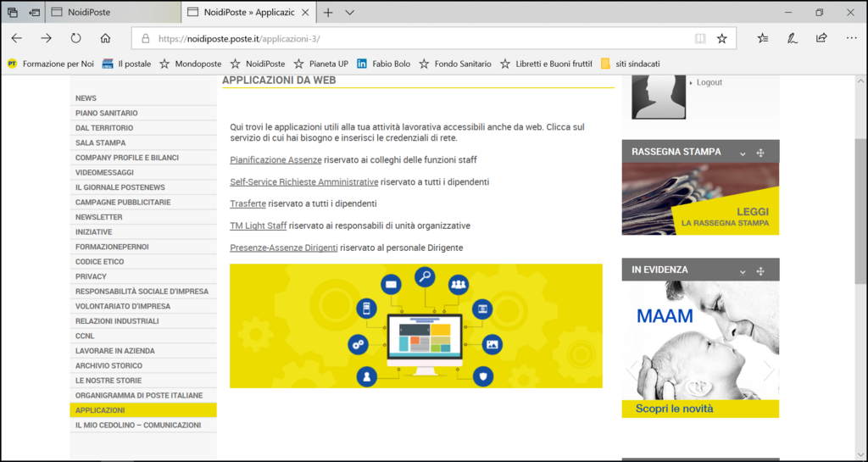868x462 pixels.
Task: Open IL GIORNALE POSTENEWS item
Action: 142,187
